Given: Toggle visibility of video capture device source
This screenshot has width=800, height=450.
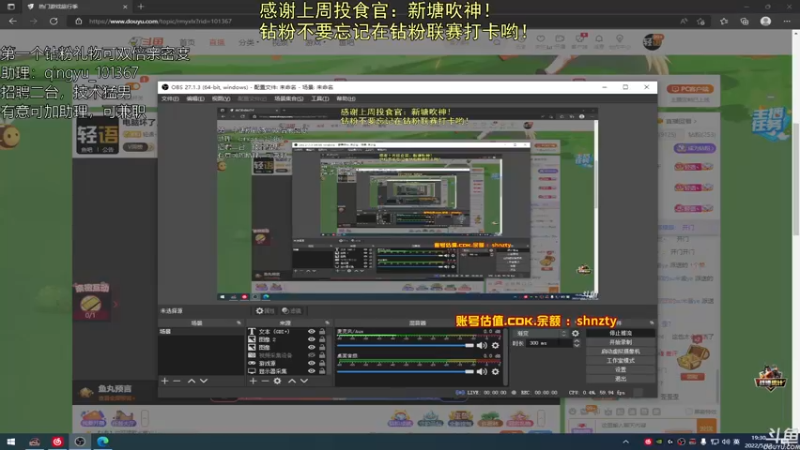Looking at the screenshot, I should (x=311, y=355).
